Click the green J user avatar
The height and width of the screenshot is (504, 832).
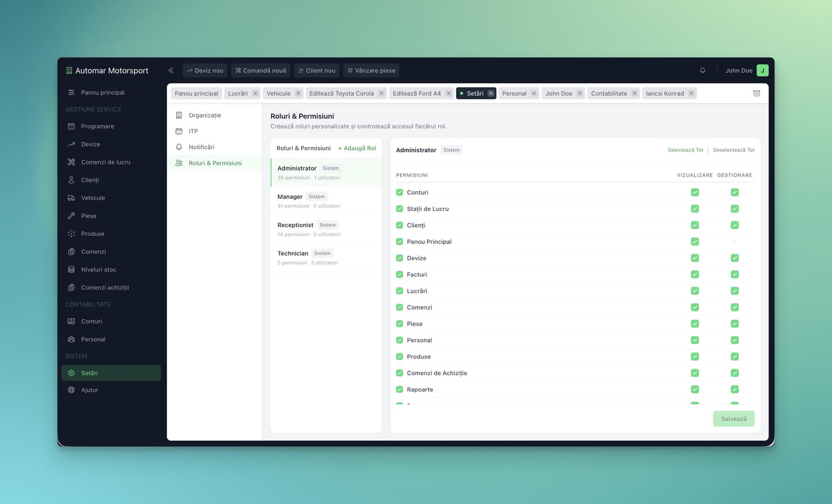point(762,70)
